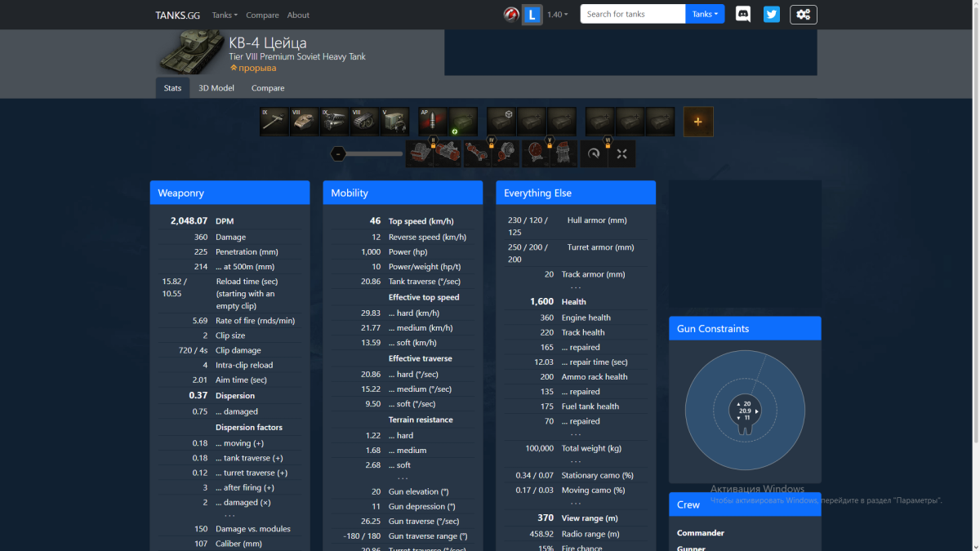Open the equipment slot with cube marker

coord(501,121)
